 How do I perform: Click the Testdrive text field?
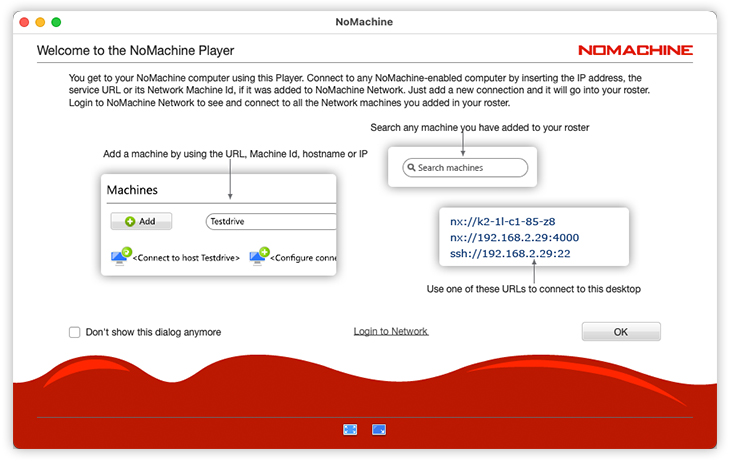click(270, 222)
